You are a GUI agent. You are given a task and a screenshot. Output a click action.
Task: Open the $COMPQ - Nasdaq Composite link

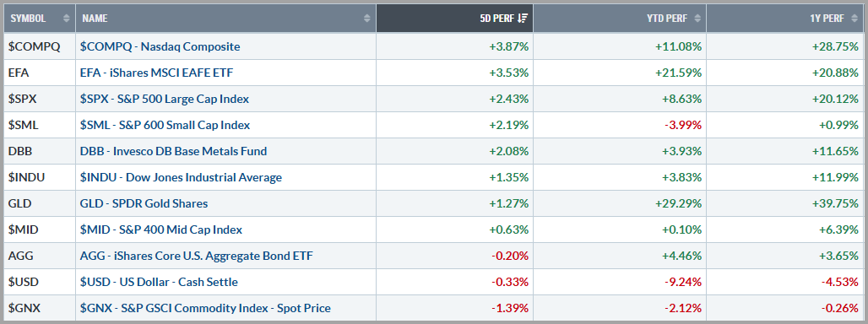coord(160,47)
